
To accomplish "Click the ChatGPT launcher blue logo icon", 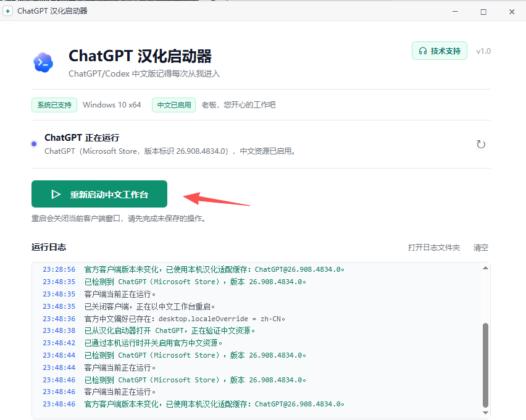I will pos(43,62).
